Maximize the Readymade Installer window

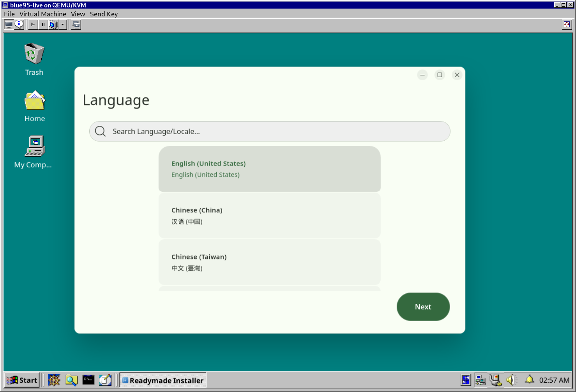point(440,75)
